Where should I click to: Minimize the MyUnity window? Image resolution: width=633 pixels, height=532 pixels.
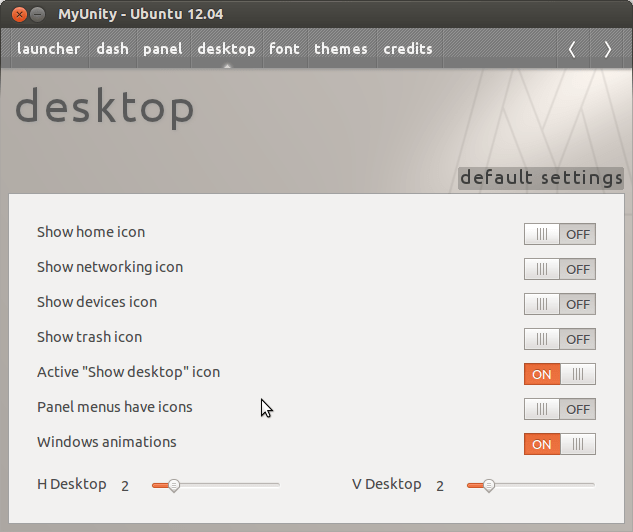coord(38,15)
